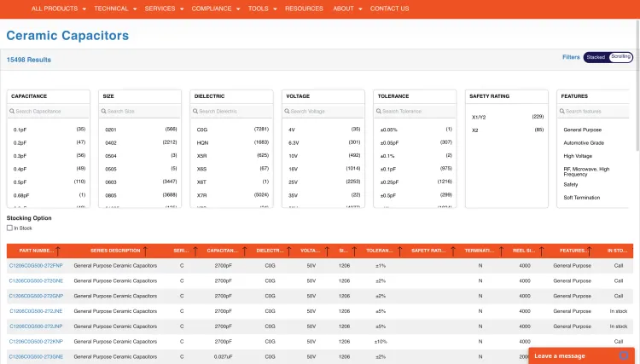Sort by Series column arrow
640x364 pixels.
(195, 251)
